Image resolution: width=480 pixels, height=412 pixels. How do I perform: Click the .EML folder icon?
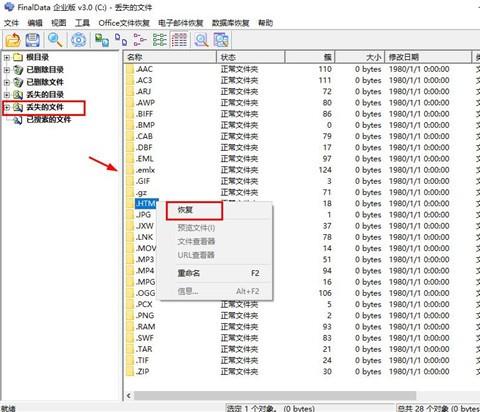[x=130, y=159]
